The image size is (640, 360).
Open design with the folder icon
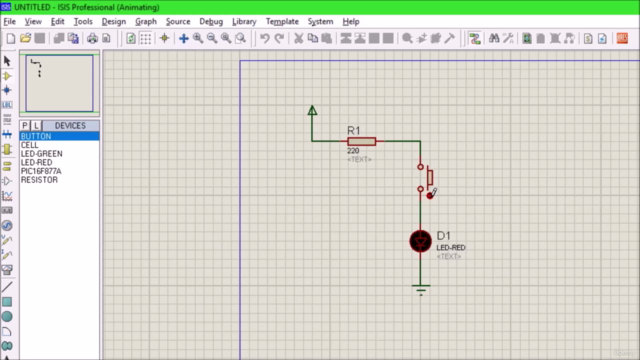[25, 38]
